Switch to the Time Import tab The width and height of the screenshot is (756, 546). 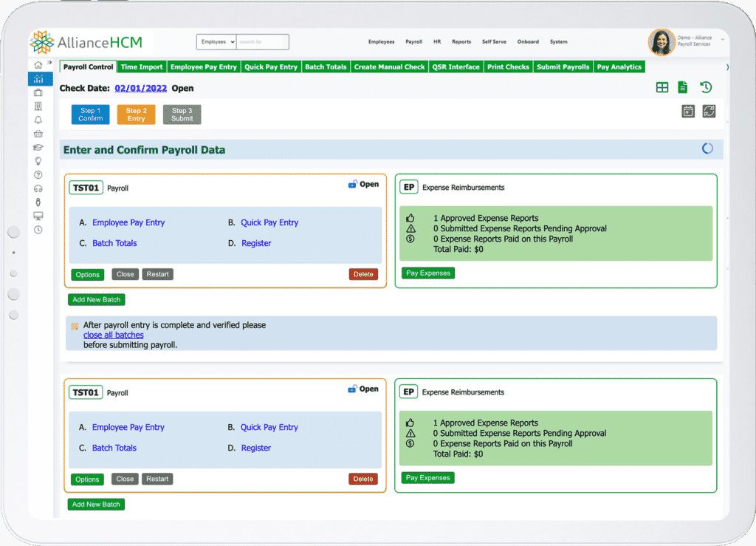142,66
